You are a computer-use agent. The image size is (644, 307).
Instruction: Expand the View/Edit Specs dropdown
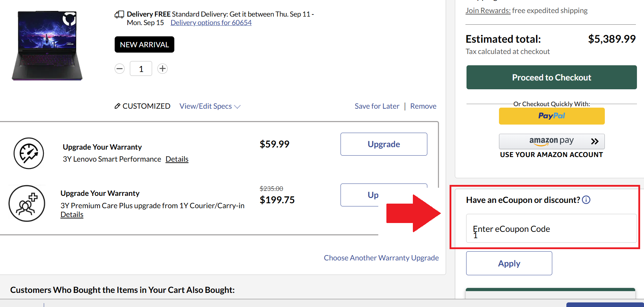[210, 106]
